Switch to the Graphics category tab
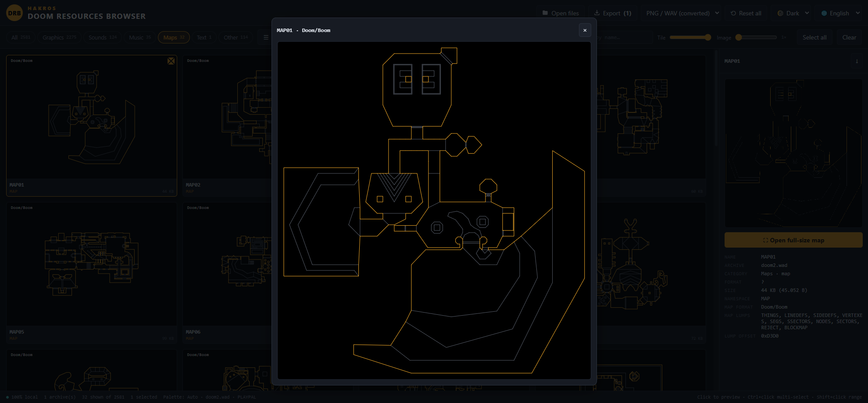Screen dimensions: 868x403 [59, 37]
